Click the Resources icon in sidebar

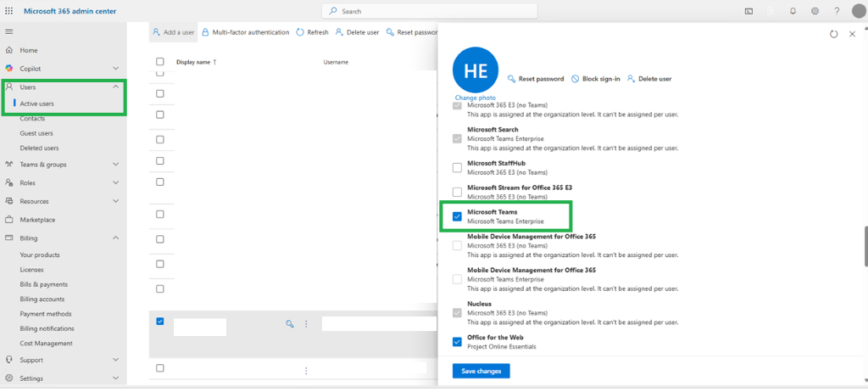click(8, 201)
